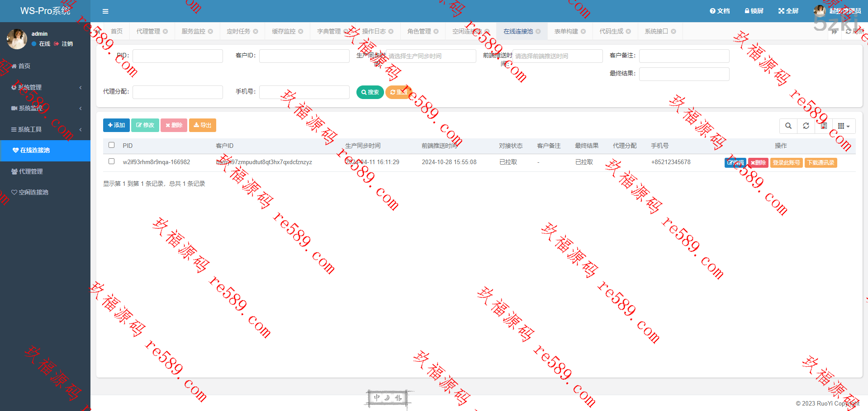Refresh the table with the refresh icon
868x411 pixels.
click(x=806, y=126)
